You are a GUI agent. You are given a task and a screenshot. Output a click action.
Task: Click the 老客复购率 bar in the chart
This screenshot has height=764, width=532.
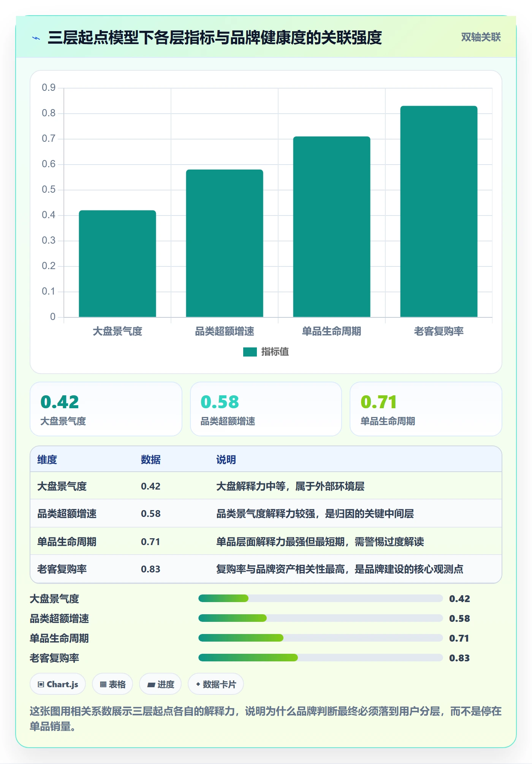pyautogui.click(x=439, y=211)
